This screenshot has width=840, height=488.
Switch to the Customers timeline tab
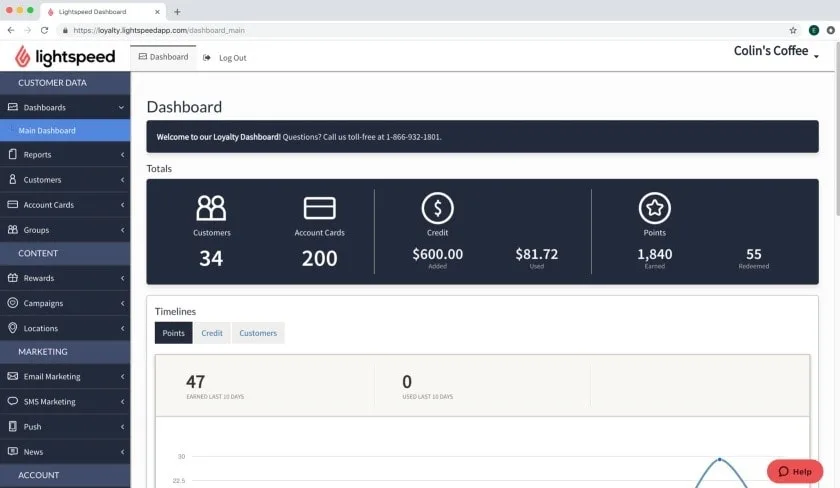[258, 333]
